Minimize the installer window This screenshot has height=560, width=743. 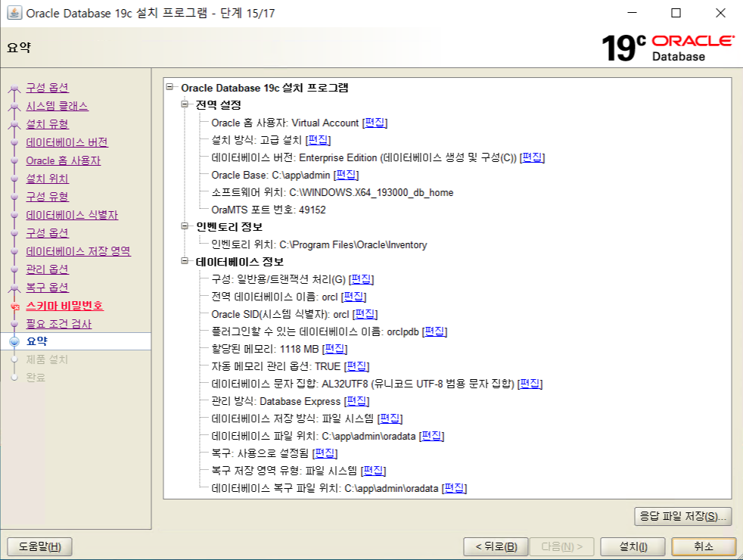pos(632,13)
